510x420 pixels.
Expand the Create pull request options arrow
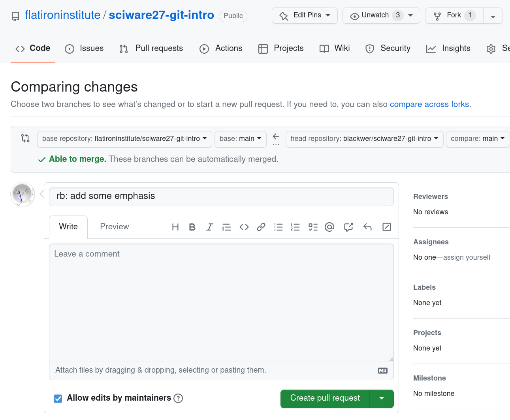click(x=382, y=399)
